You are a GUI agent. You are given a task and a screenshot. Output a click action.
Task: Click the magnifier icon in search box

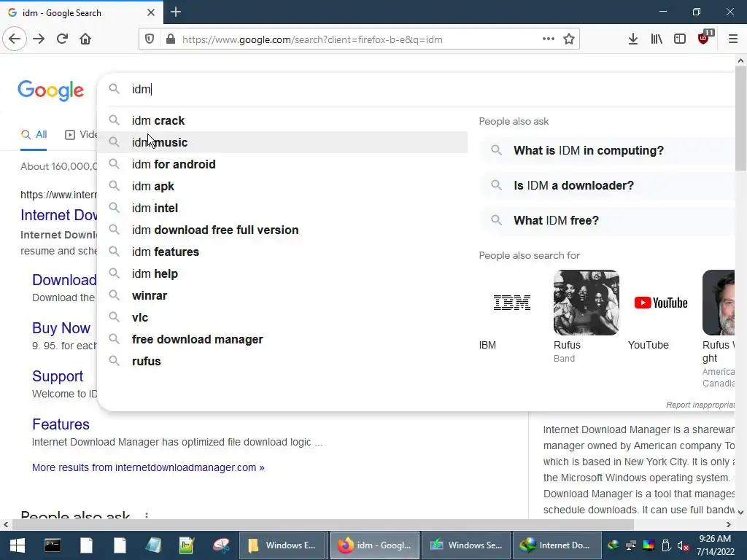coord(114,89)
